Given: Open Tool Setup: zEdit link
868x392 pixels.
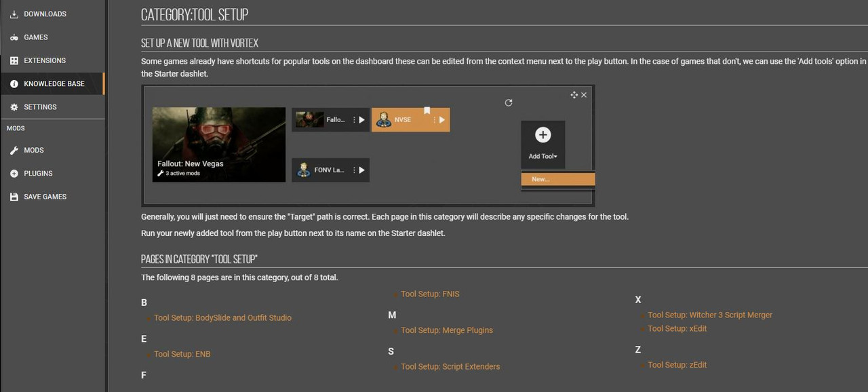Looking at the screenshot, I should (x=677, y=365).
